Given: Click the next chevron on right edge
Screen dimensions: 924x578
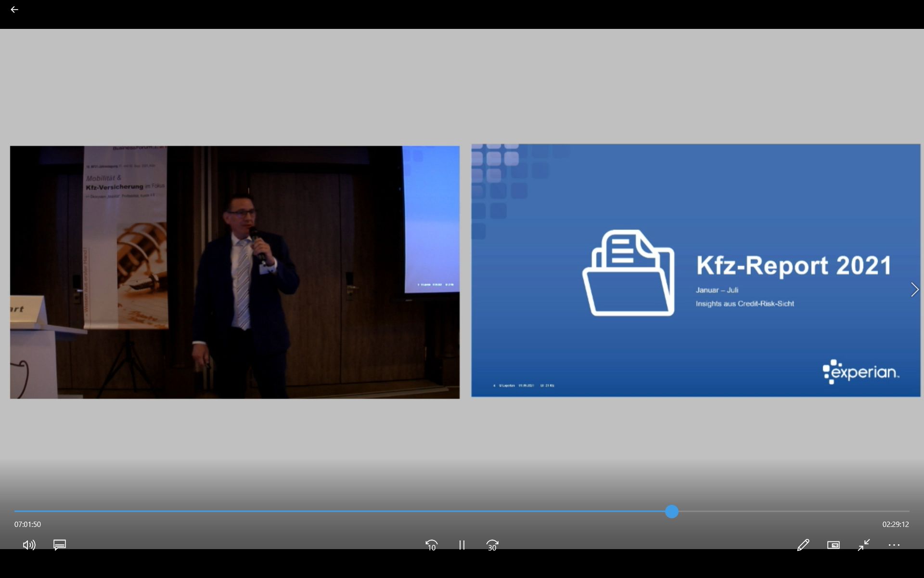Looking at the screenshot, I should (x=914, y=289).
